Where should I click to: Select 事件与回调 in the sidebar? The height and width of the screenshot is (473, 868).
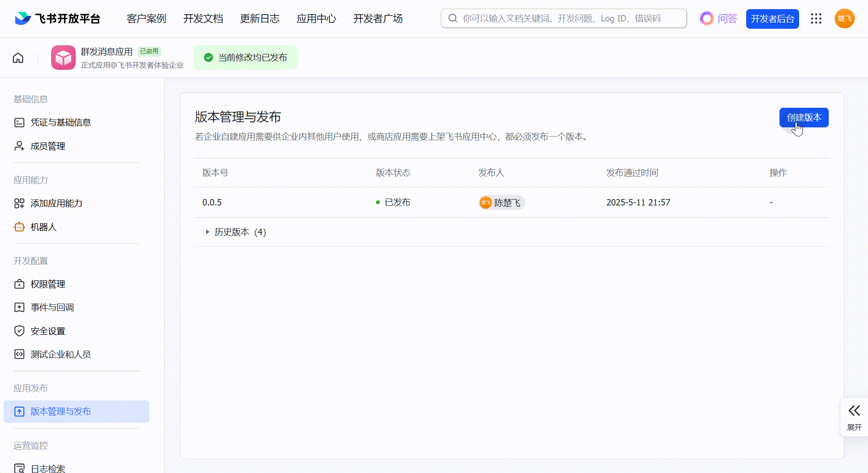pos(52,307)
